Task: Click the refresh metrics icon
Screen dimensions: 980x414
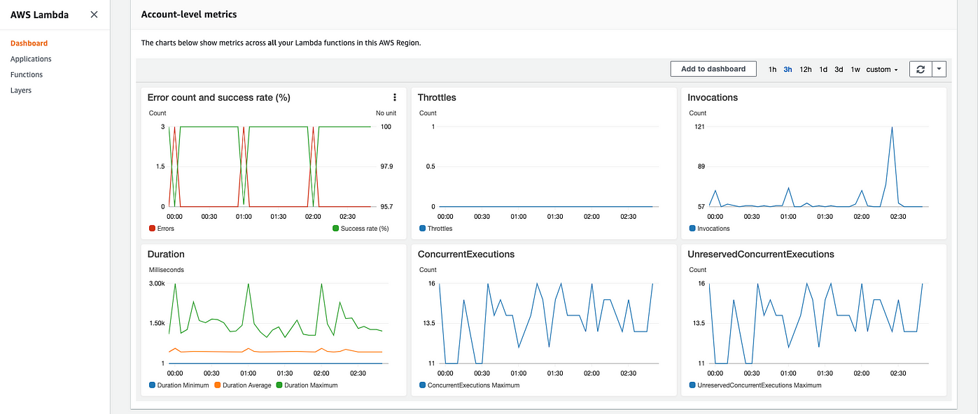Action: pyautogui.click(x=920, y=69)
